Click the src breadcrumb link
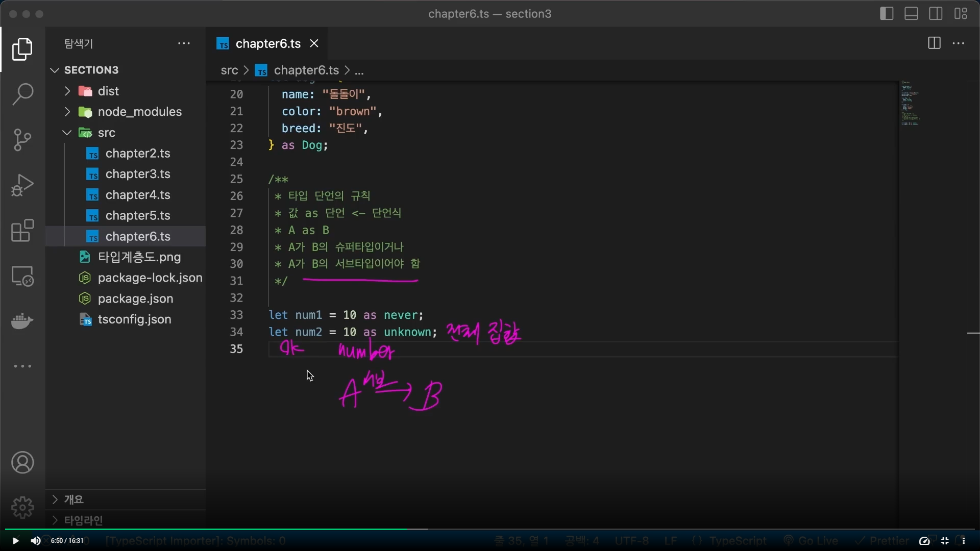980x551 pixels. pyautogui.click(x=229, y=70)
